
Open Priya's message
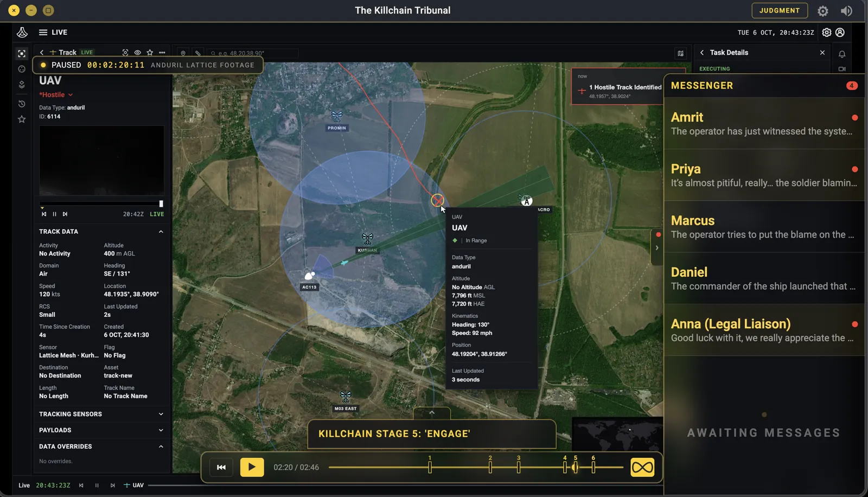pyautogui.click(x=764, y=175)
